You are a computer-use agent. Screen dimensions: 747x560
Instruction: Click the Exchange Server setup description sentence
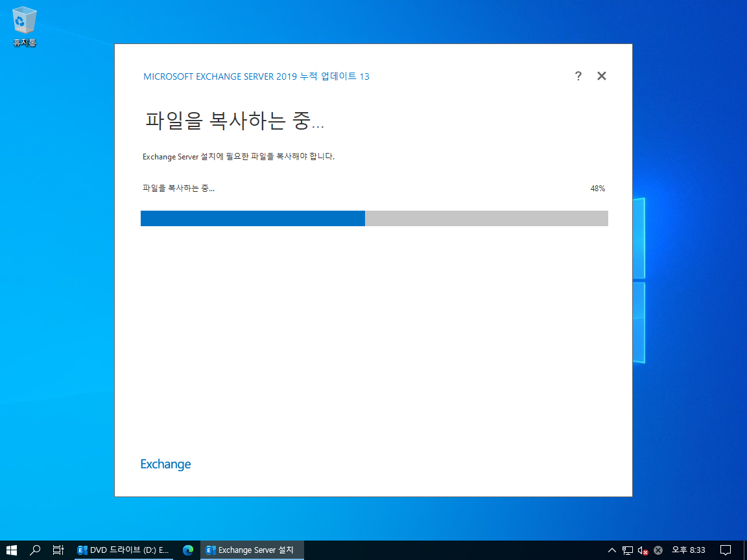coord(238,157)
